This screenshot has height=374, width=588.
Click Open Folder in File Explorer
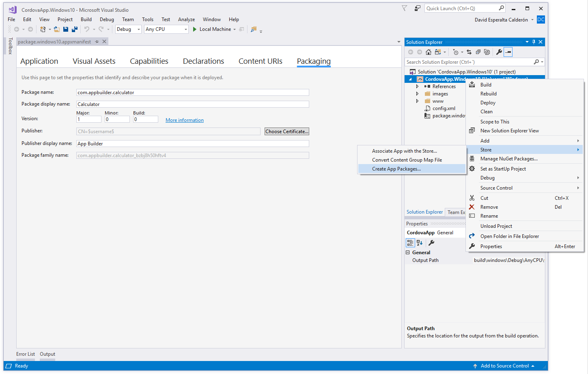(524, 236)
